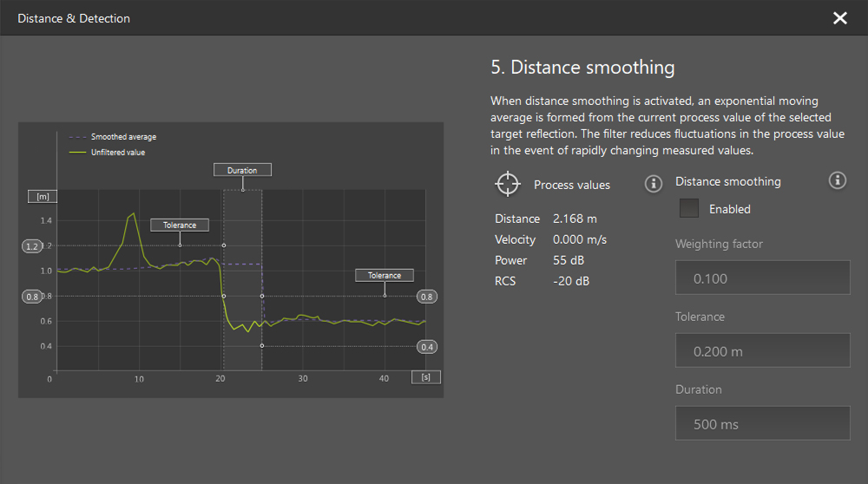Open info icon next to Distance smoothing
868x484 pixels.
(837, 180)
